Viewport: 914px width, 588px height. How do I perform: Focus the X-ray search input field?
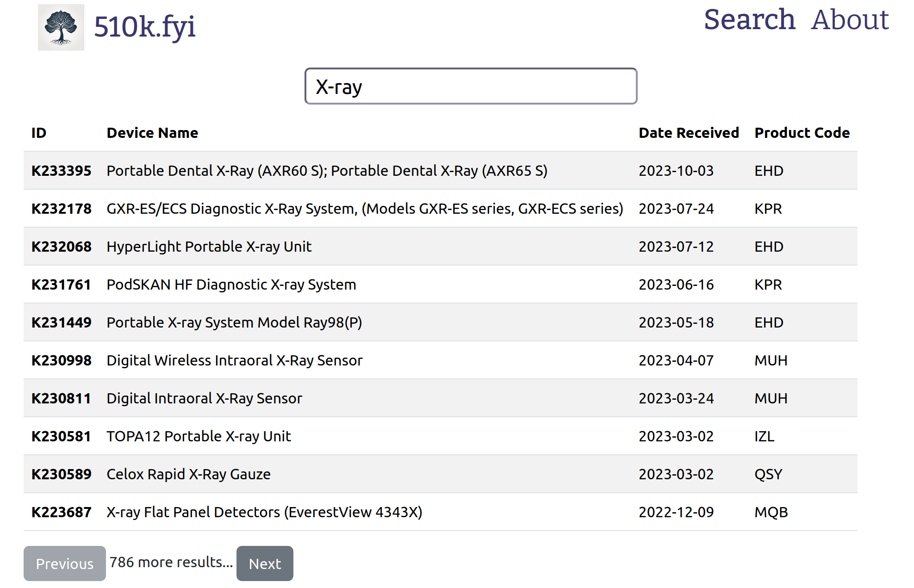coord(471,87)
